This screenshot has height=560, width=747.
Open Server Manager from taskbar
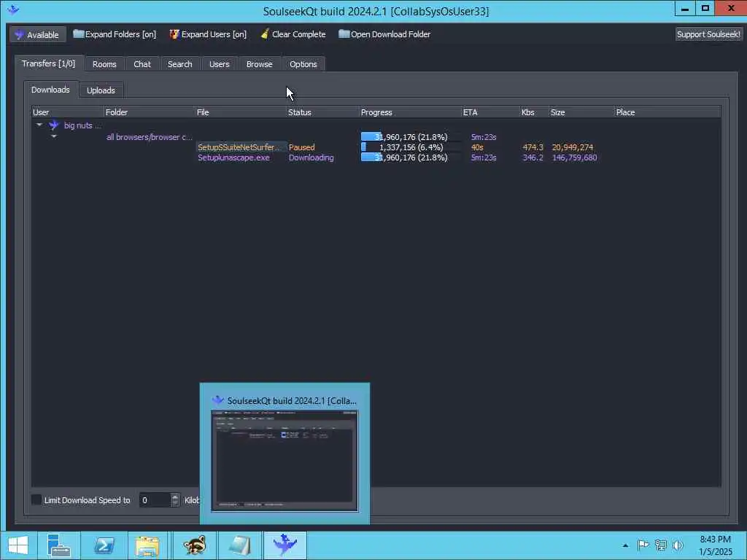coord(58,545)
